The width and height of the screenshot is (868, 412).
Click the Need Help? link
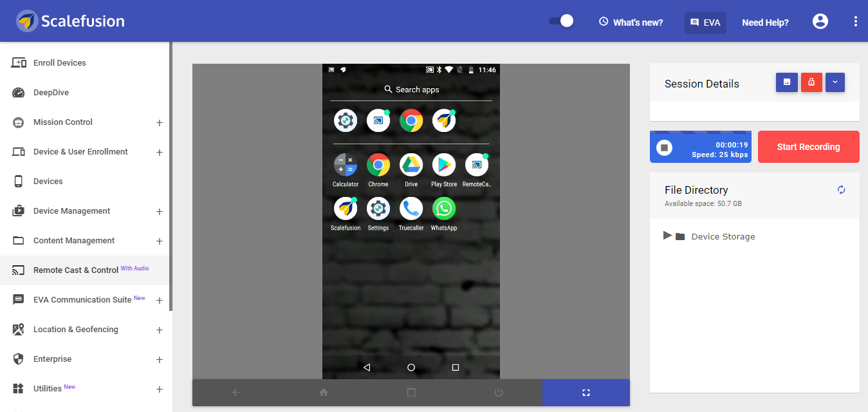[765, 23]
